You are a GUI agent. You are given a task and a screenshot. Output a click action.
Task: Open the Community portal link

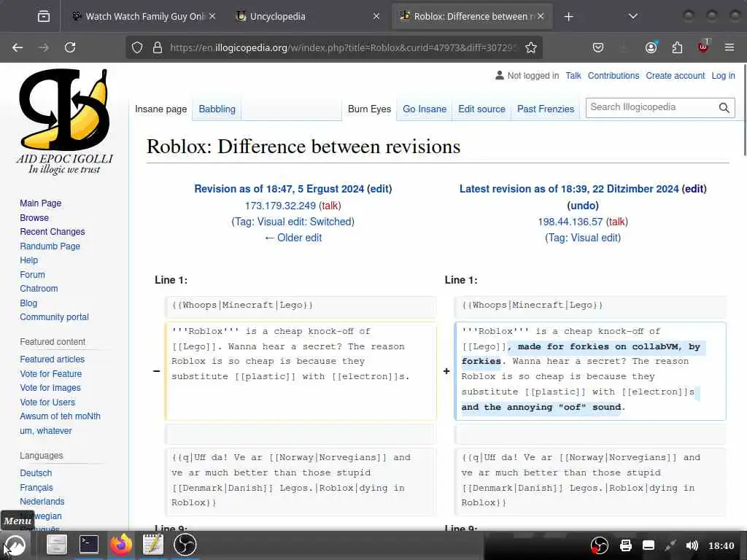pyautogui.click(x=54, y=317)
